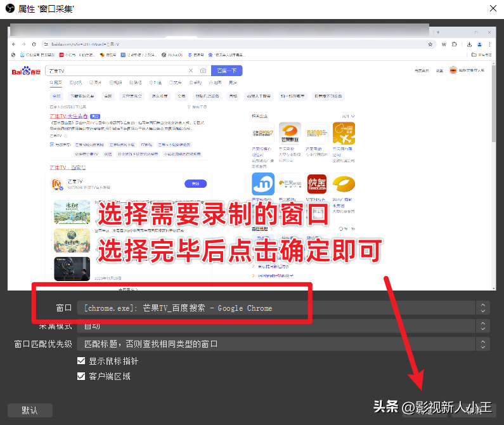Click the Chrome forward arrow in the preview

24,44
